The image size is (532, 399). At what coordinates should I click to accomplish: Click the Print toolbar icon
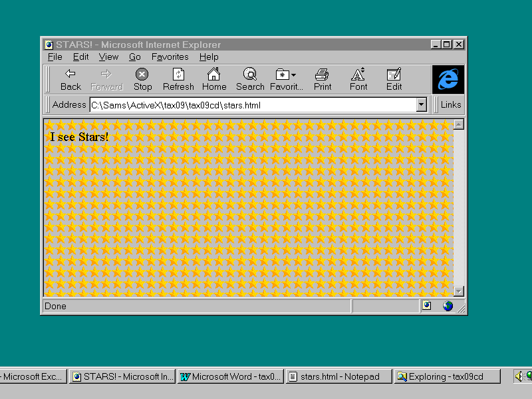coord(323,74)
